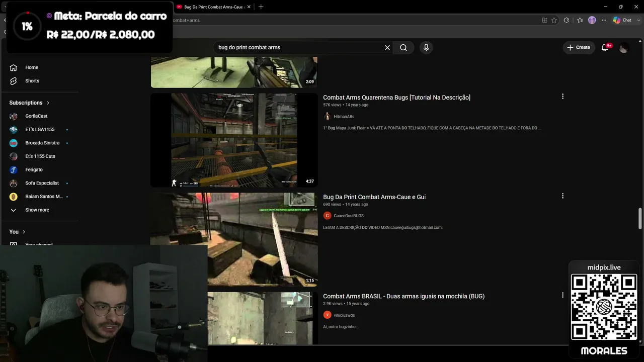644x362 pixels.
Task: Open the GorilaCast subscription name
Action: tap(36, 116)
